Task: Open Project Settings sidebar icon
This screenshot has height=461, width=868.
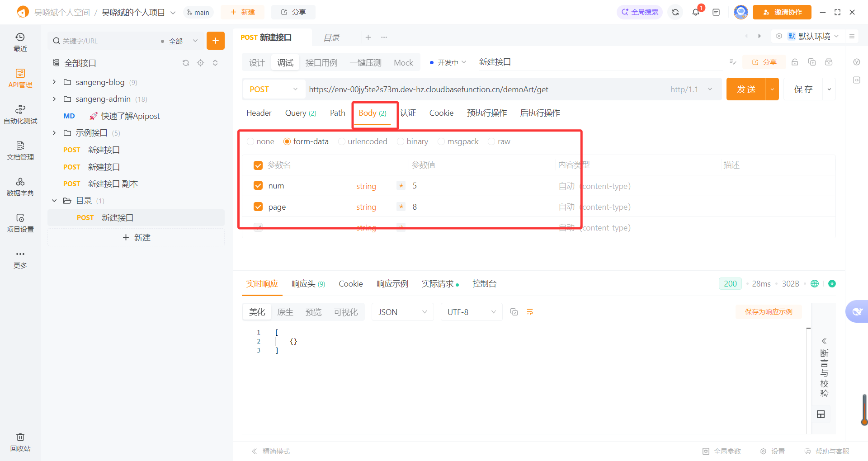Action: pyautogui.click(x=20, y=223)
